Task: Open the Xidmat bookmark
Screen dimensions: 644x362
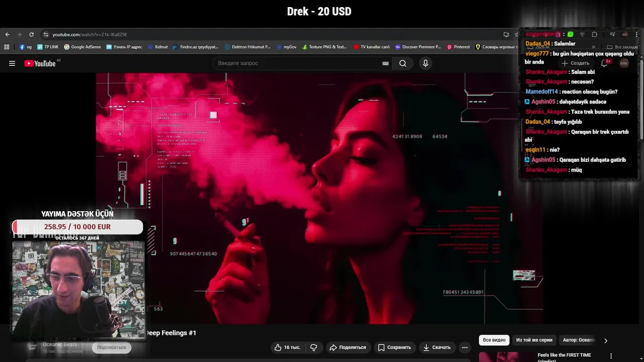Action: pos(158,47)
